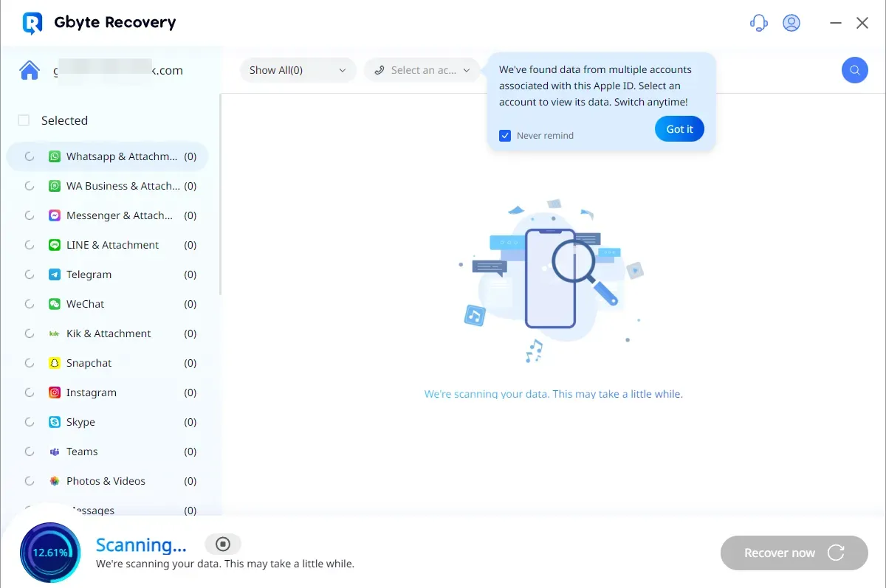
Task: Select Photos & Videos category
Action: tap(106, 481)
